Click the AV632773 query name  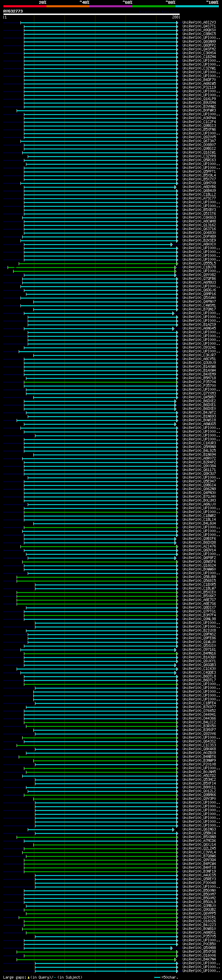(13, 11)
